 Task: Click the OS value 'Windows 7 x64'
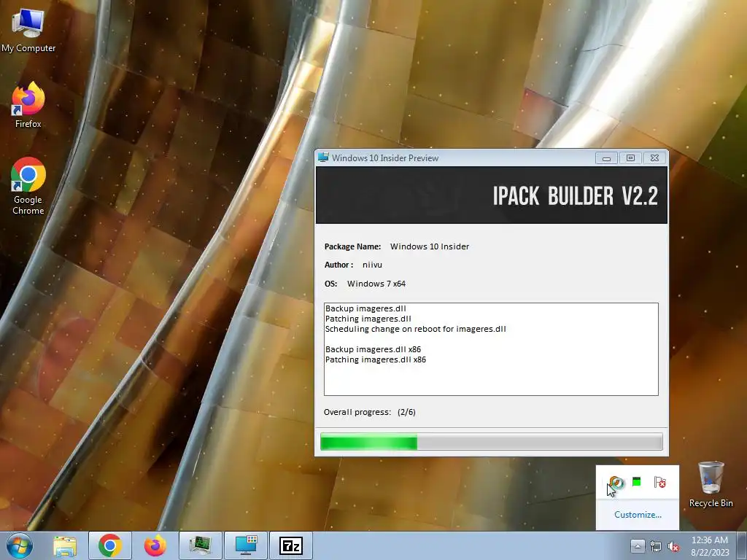376,284
